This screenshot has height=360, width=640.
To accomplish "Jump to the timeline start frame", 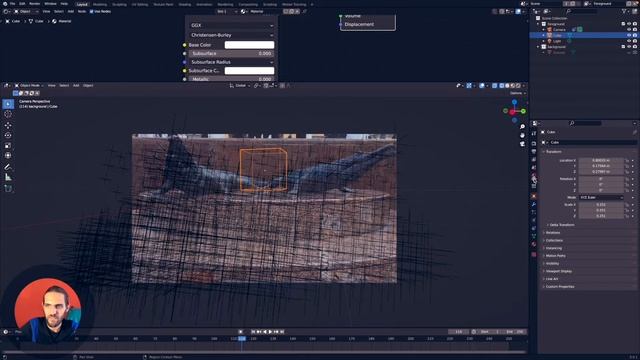I will (x=253, y=332).
